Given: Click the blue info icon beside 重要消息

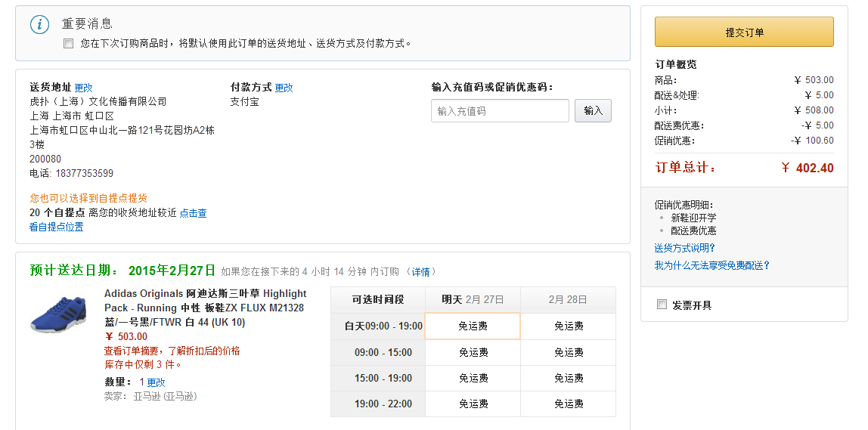Looking at the screenshot, I should pos(39,24).
